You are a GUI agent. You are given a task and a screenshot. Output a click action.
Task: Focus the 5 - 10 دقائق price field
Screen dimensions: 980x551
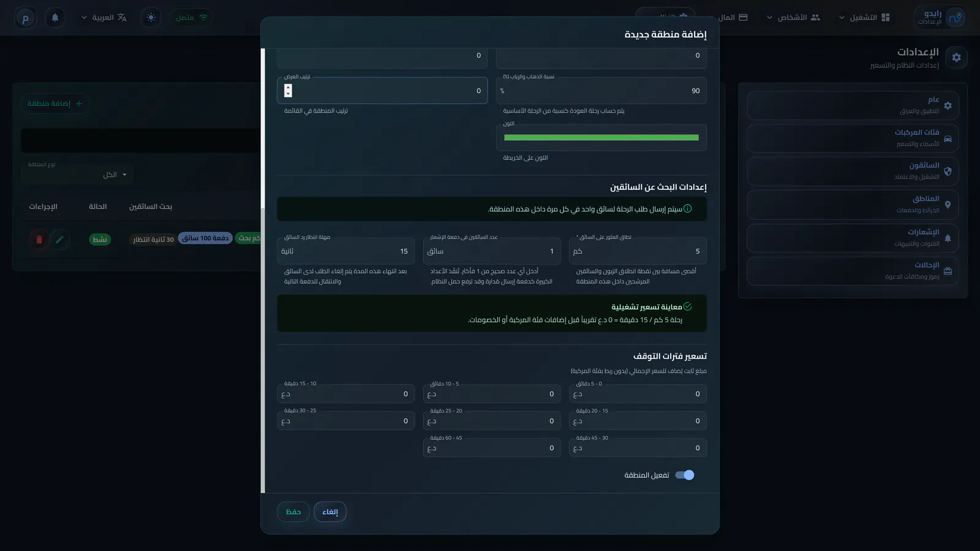pos(492,394)
